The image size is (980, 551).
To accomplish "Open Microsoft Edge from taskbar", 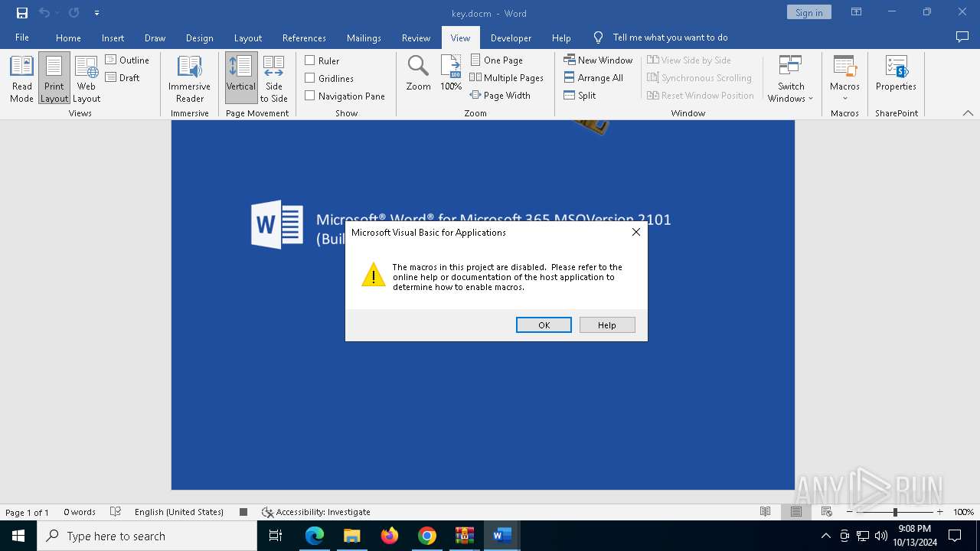I will (x=315, y=536).
